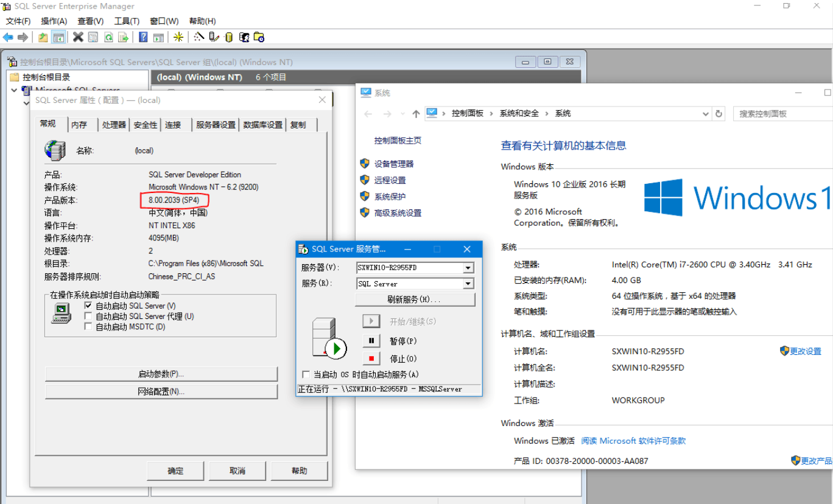Open 阅读 Microsoft 软件许可条款 link
The height and width of the screenshot is (504, 833).
pos(633,441)
